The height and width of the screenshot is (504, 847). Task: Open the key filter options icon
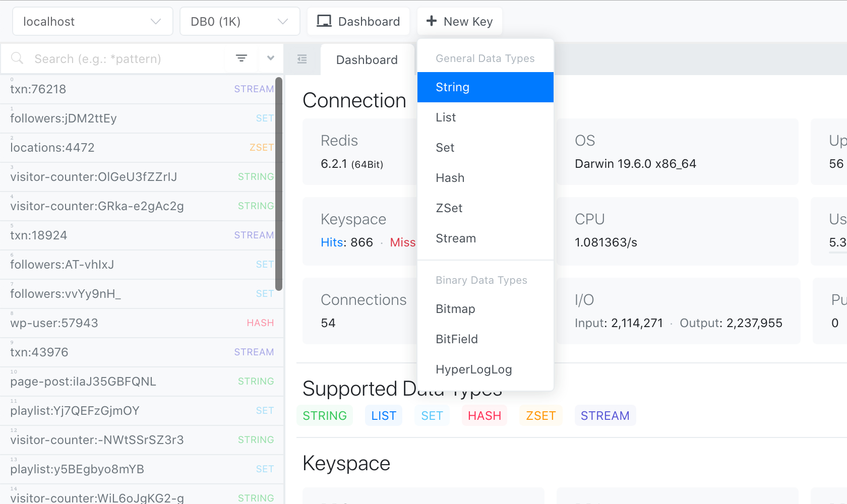pos(241,58)
